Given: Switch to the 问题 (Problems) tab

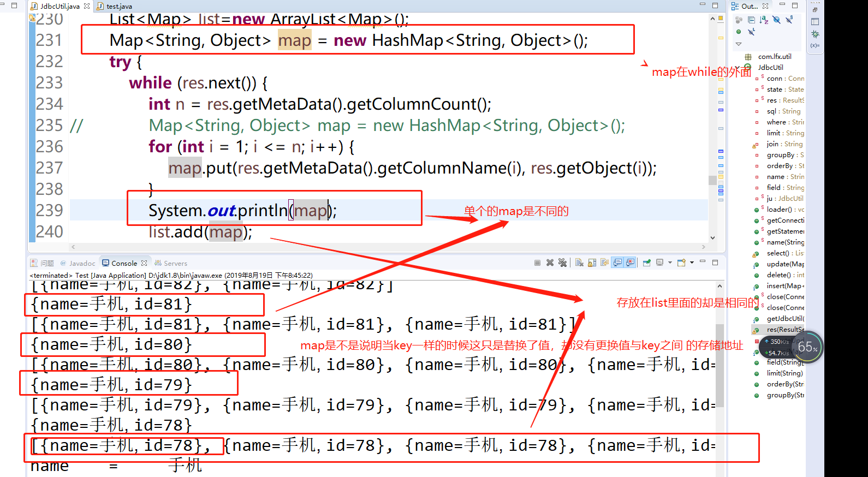Looking at the screenshot, I should coord(43,263).
